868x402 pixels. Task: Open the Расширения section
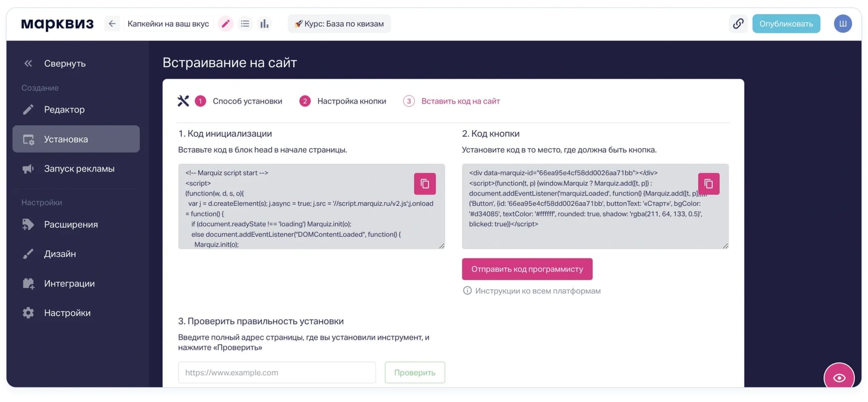76,224
